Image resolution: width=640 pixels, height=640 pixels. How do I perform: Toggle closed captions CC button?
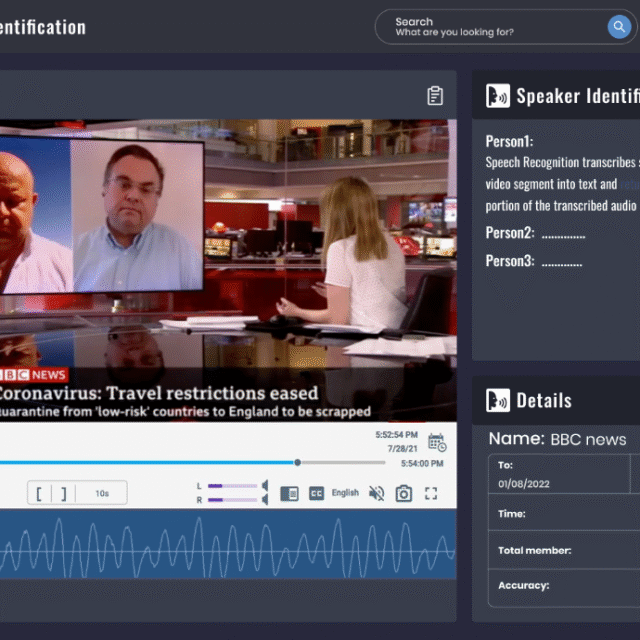(x=316, y=493)
